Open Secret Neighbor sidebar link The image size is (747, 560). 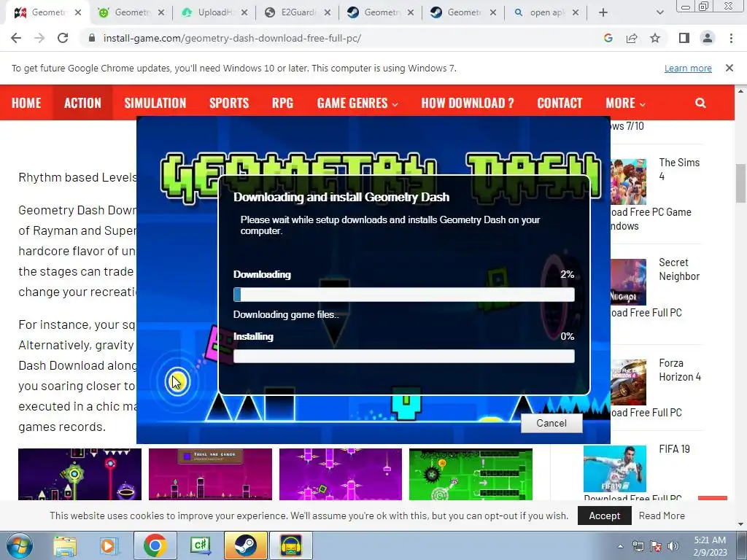coord(679,270)
